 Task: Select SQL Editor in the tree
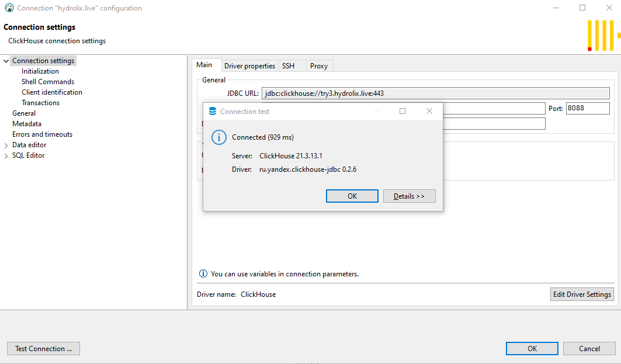coord(28,155)
